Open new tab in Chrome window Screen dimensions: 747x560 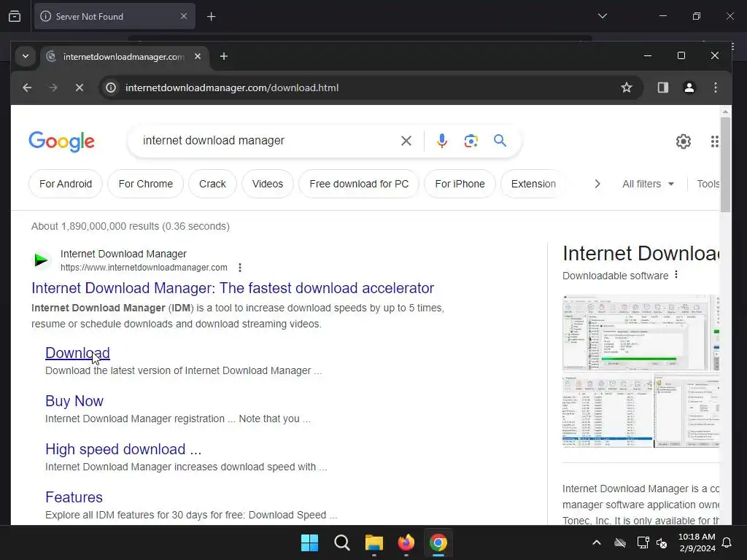(x=223, y=56)
